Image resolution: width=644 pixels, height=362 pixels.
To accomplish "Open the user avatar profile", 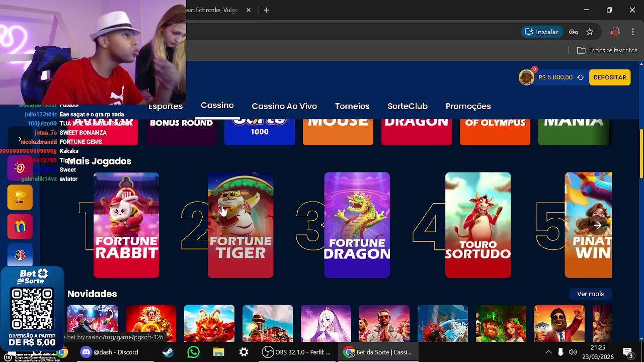I will click(x=526, y=77).
